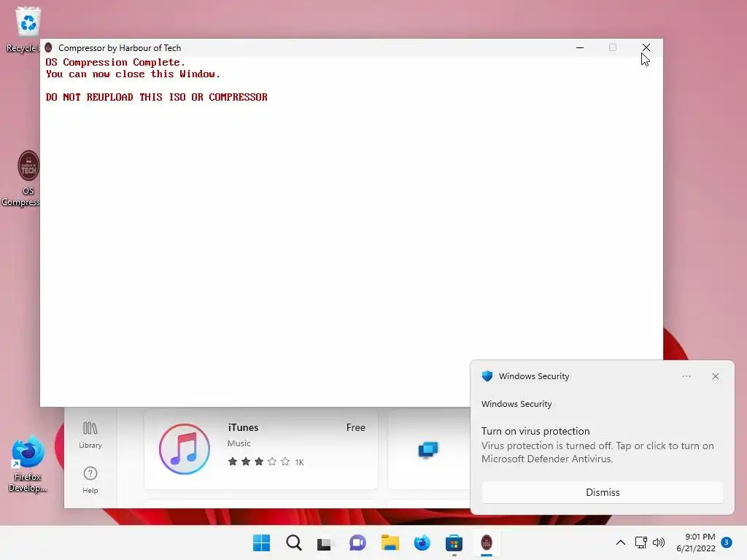
Task: Open the Recycle Bin desktop icon
Action: [24, 29]
